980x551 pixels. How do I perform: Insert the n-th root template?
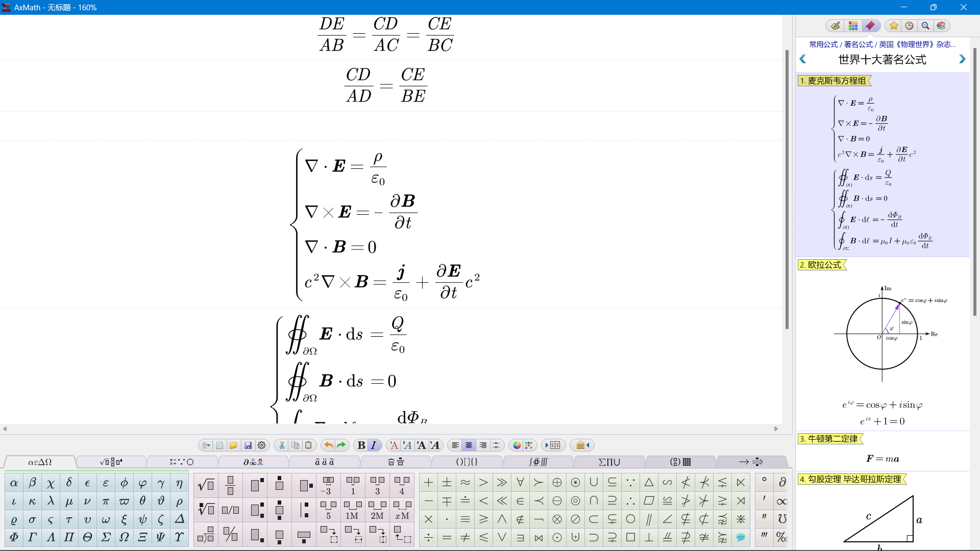pyautogui.click(x=206, y=509)
